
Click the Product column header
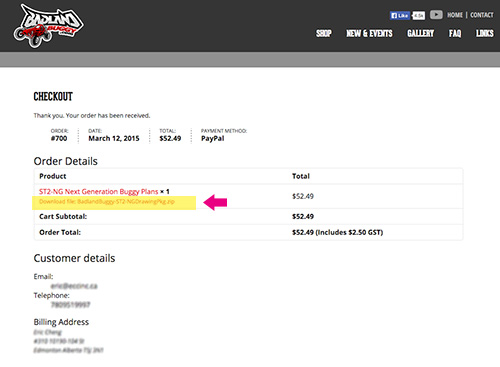tap(53, 176)
